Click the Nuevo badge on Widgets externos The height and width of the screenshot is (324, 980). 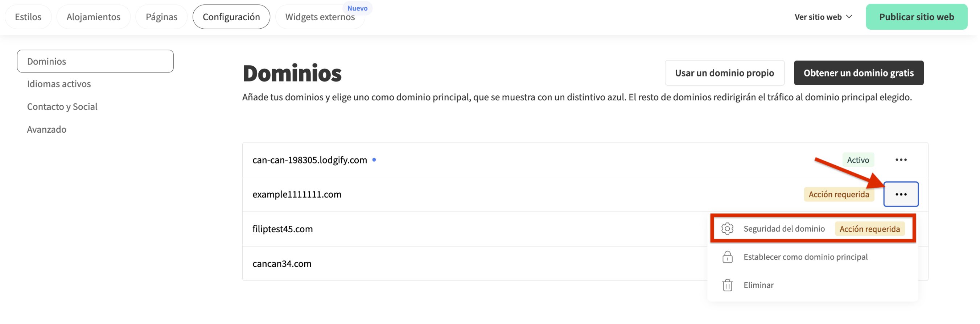pos(357,8)
